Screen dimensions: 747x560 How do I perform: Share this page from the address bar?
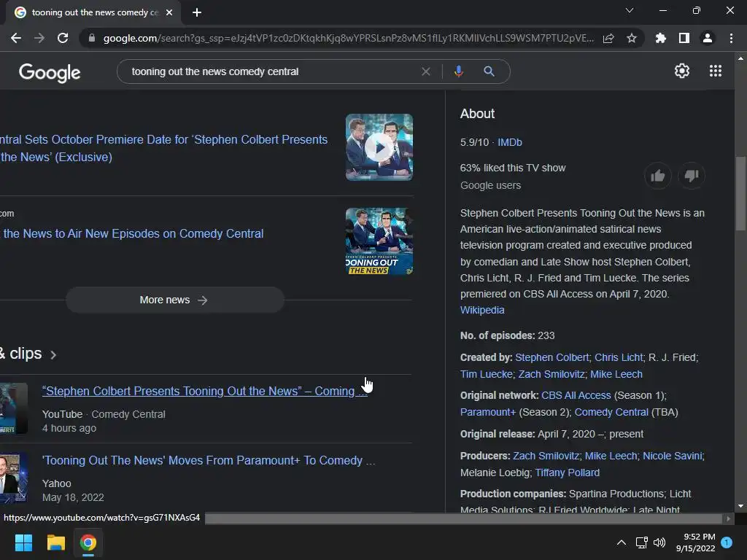(608, 38)
